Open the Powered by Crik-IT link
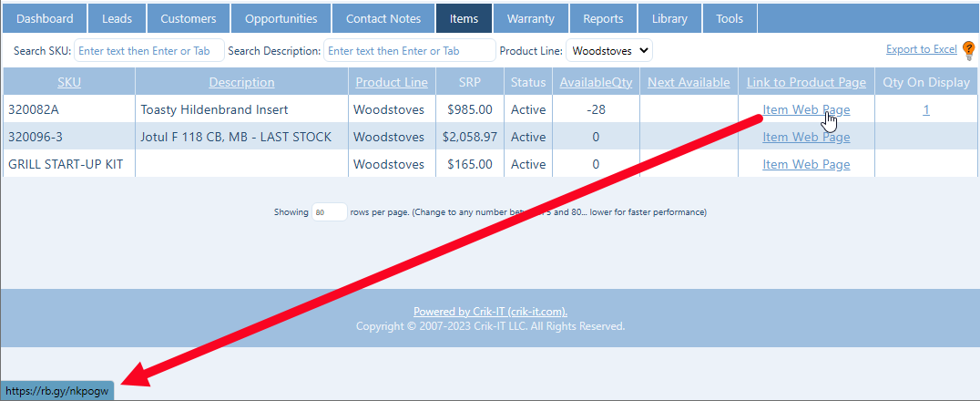Image resolution: width=980 pixels, height=401 pixels. (x=490, y=312)
